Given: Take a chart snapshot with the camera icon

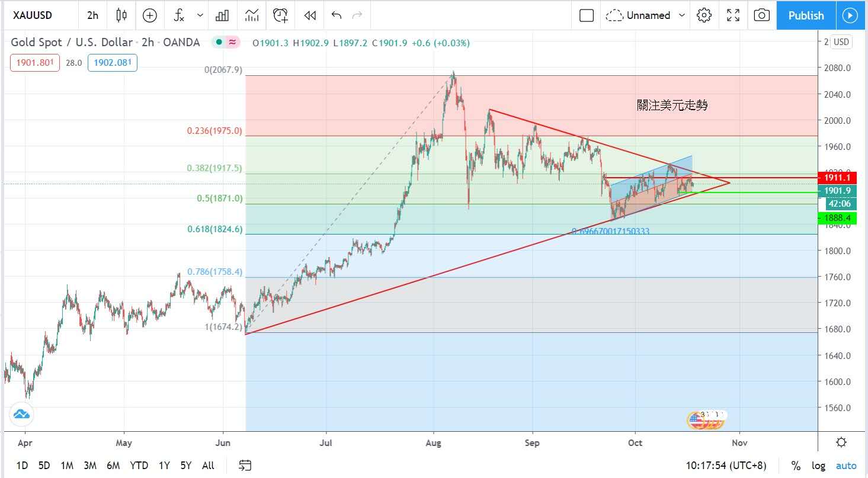Looking at the screenshot, I should [x=761, y=15].
